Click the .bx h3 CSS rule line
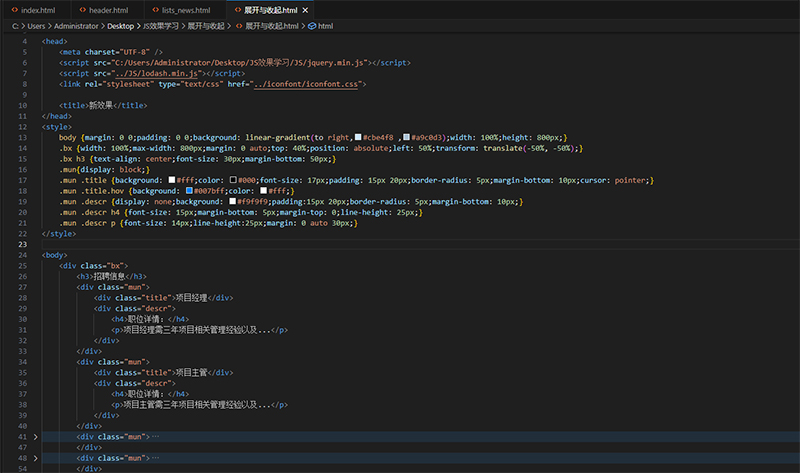 pos(197,159)
